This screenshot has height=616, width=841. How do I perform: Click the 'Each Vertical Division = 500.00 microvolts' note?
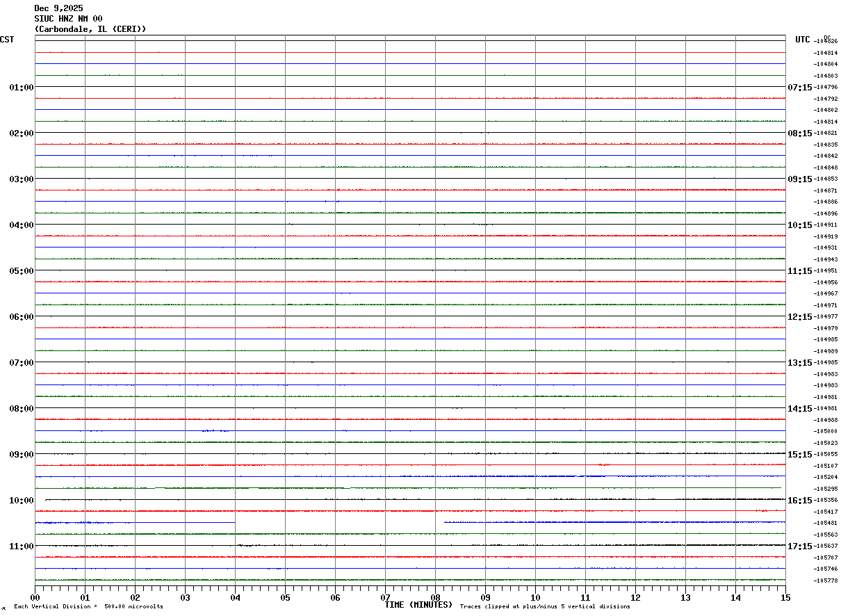88,607
